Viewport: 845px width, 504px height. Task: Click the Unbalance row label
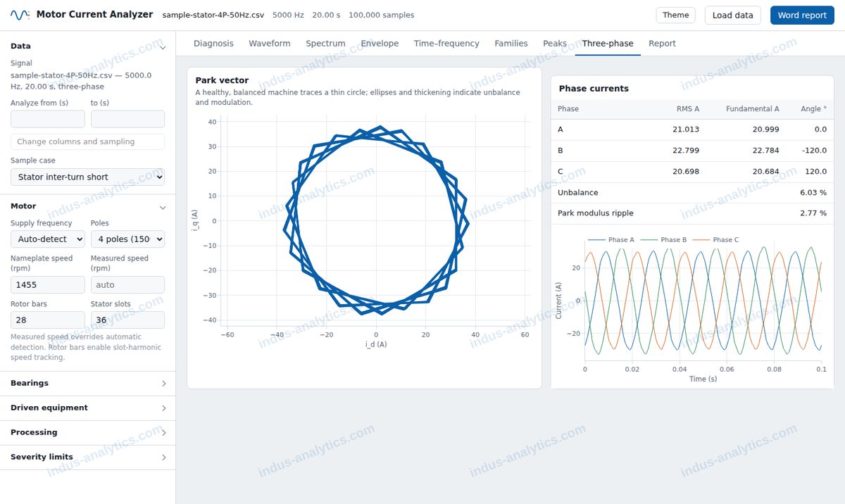point(578,193)
